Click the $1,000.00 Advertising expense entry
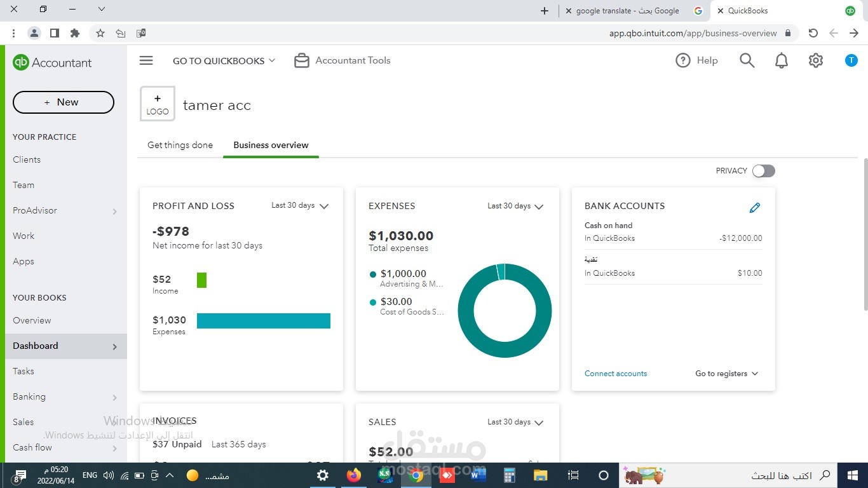 point(407,278)
